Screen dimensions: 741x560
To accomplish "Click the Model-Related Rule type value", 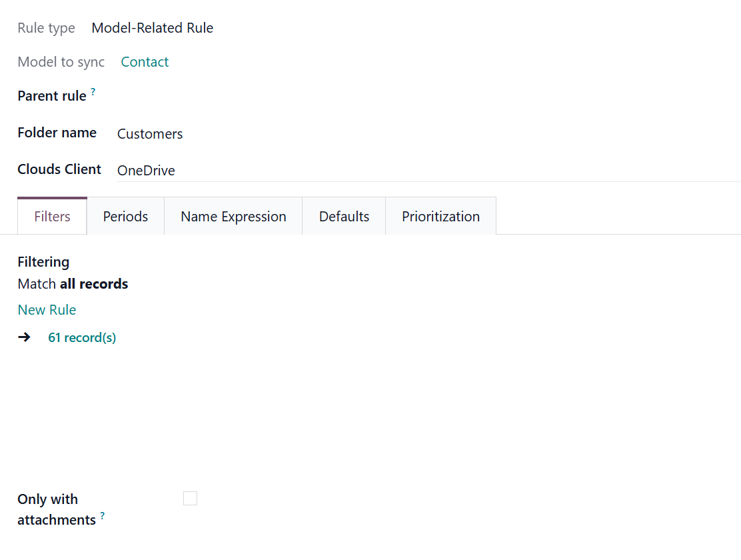I will point(153,28).
